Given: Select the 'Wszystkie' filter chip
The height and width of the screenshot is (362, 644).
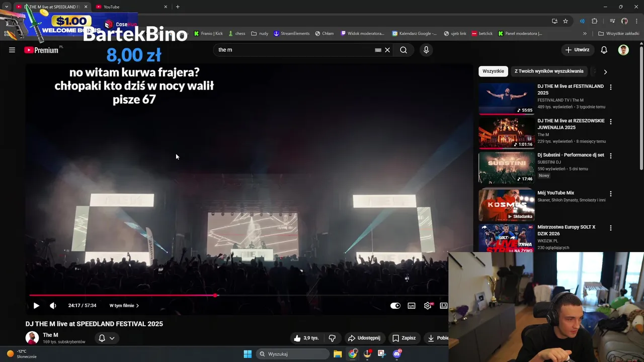Looking at the screenshot, I should pos(493,71).
